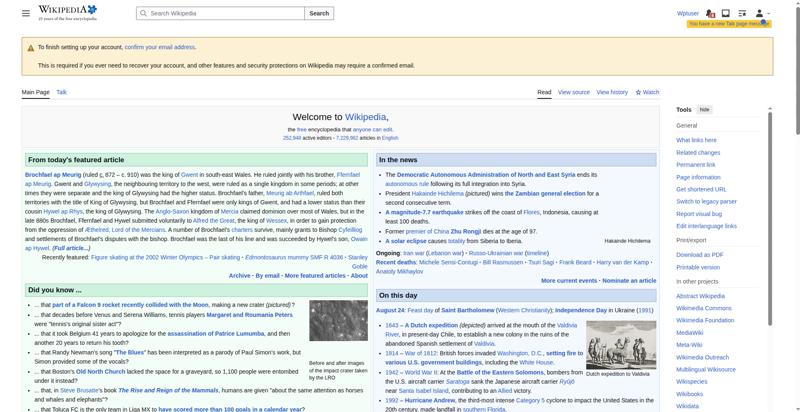The width and height of the screenshot is (800, 412).
Task: Open Russo-Ukrainian war ongoing link
Action: pos(496,253)
